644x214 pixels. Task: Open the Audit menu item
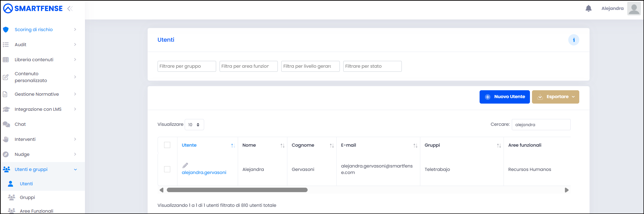(x=21, y=45)
